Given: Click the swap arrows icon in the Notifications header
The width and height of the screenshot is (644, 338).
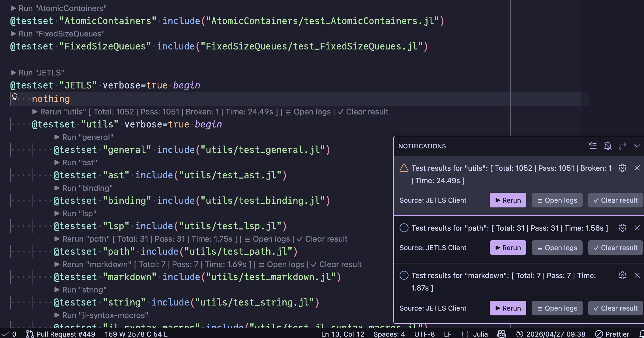Looking at the screenshot, I should (622, 146).
